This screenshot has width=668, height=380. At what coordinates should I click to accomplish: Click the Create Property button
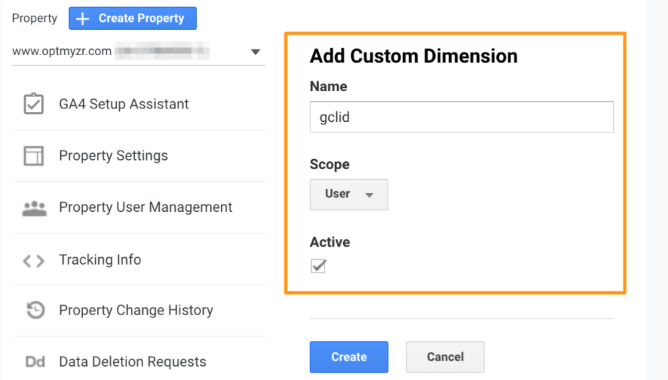coord(132,18)
